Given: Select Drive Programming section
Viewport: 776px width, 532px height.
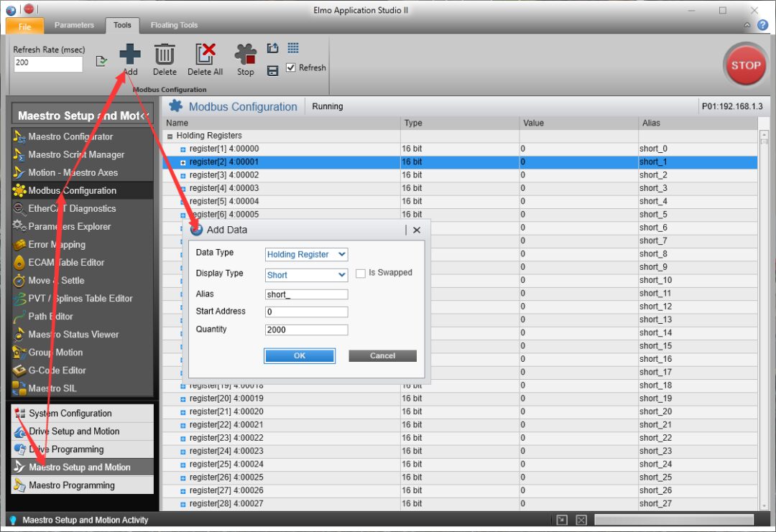Looking at the screenshot, I should (82, 449).
